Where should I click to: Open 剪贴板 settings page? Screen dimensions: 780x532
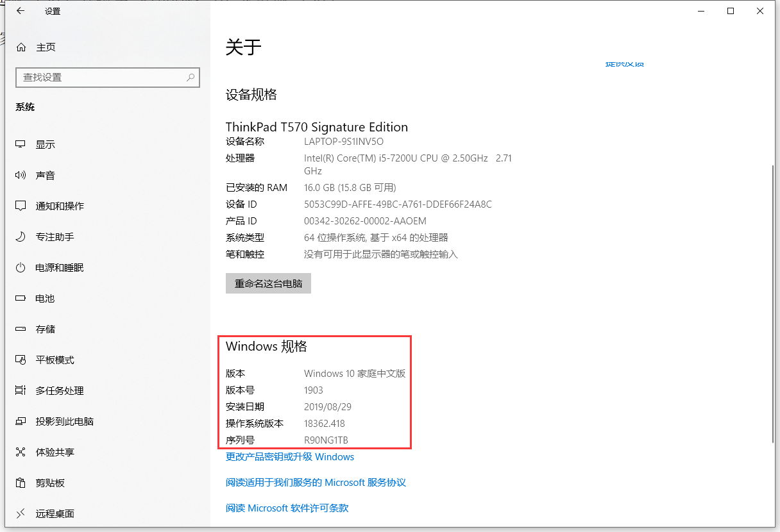pos(50,483)
